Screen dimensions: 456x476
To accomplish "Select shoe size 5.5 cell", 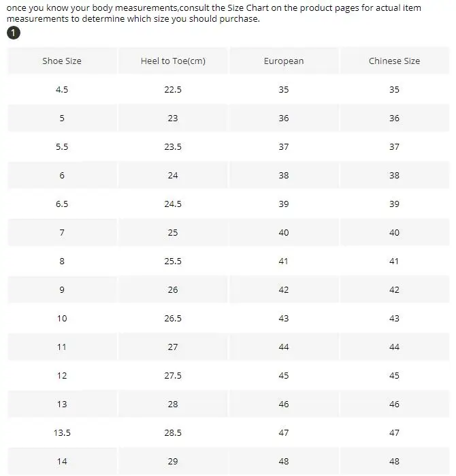I will pyautogui.click(x=62, y=146).
